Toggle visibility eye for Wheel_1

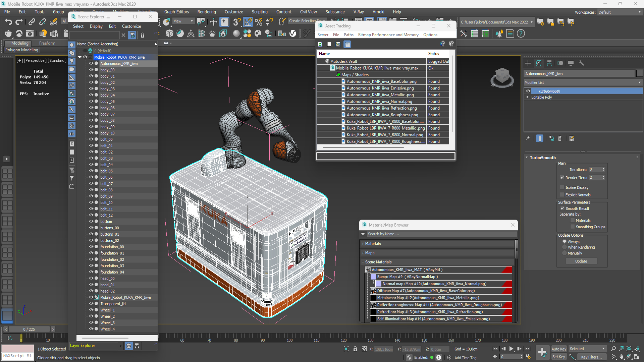(91, 310)
